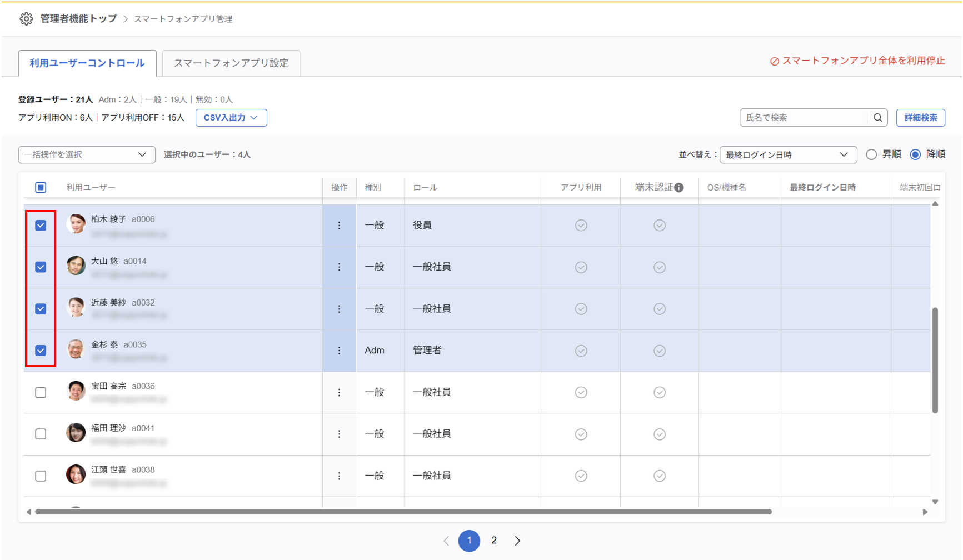Image resolution: width=963 pixels, height=560 pixels.
Task: Switch to the スマートフォンアプリ設定 tab
Action: (231, 63)
